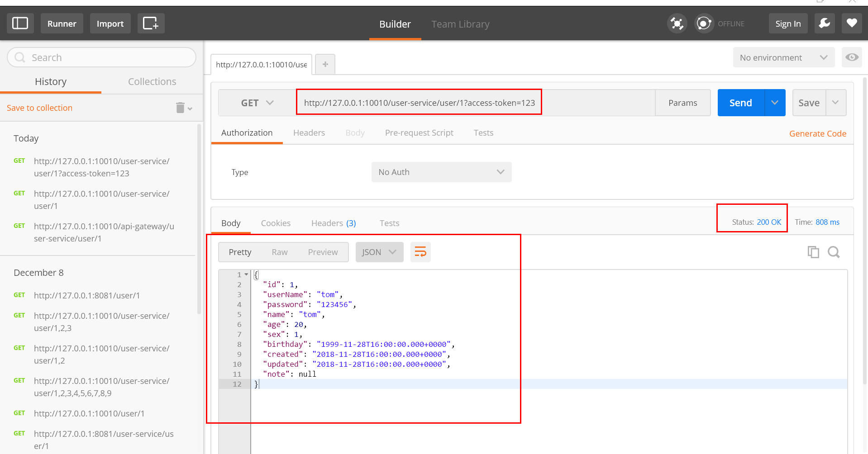Open history entry 127.0.0.1:8081/user/1
The image size is (868, 454).
(x=87, y=296)
